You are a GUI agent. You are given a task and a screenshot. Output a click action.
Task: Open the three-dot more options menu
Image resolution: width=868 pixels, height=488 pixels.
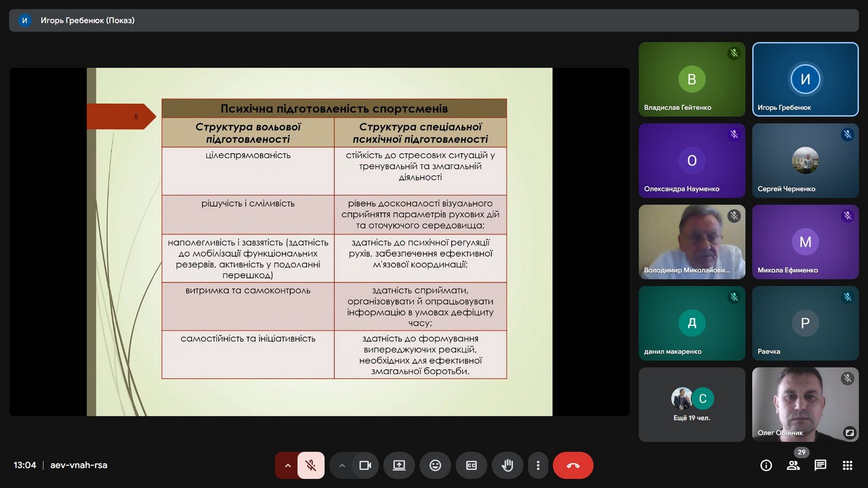tap(538, 465)
